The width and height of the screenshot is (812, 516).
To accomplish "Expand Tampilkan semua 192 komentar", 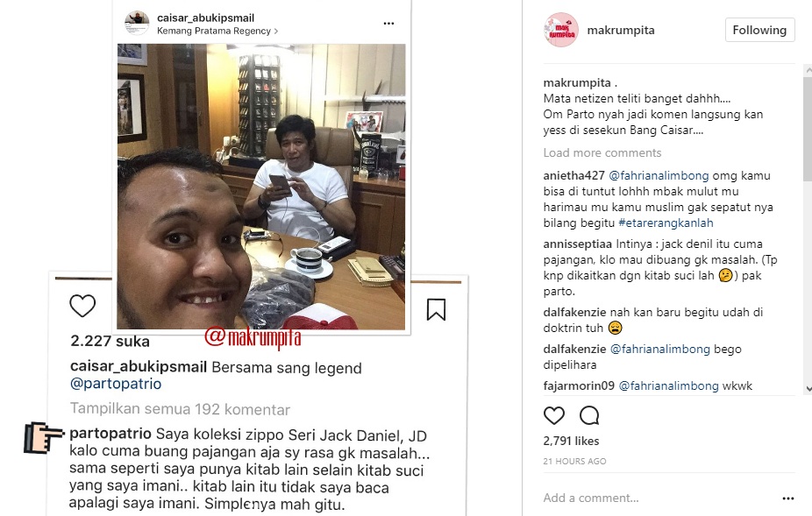I will click(181, 409).
